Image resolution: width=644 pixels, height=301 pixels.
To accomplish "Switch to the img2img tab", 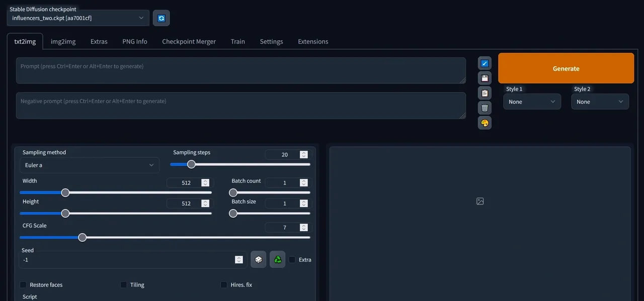I will [x=63, y=42].
